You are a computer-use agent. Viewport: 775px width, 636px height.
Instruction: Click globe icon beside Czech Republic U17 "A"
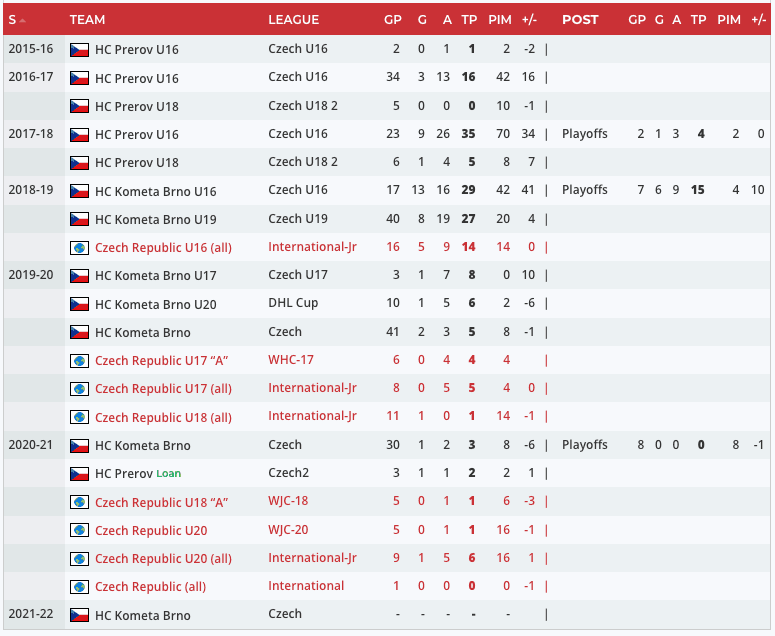79,360
